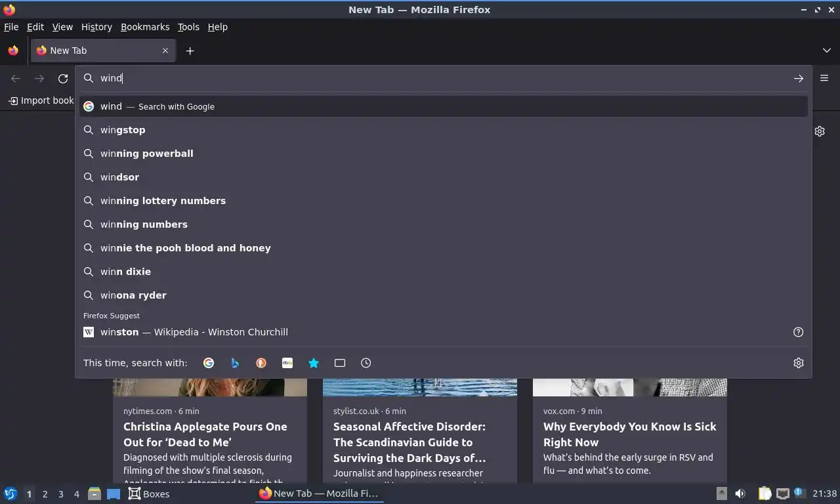Screen dimensions: 840x504
Task: Open volume control in system tray
Action: [740, 493]
